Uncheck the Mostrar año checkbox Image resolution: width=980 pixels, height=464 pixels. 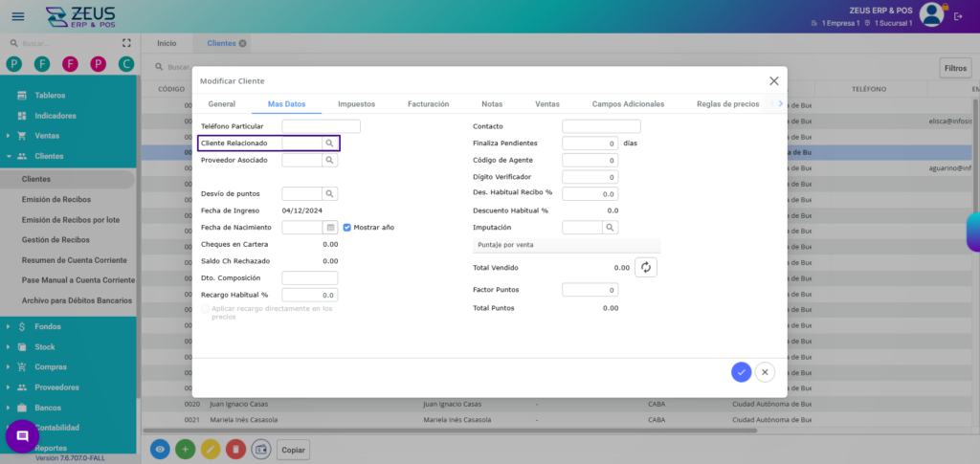347,228
